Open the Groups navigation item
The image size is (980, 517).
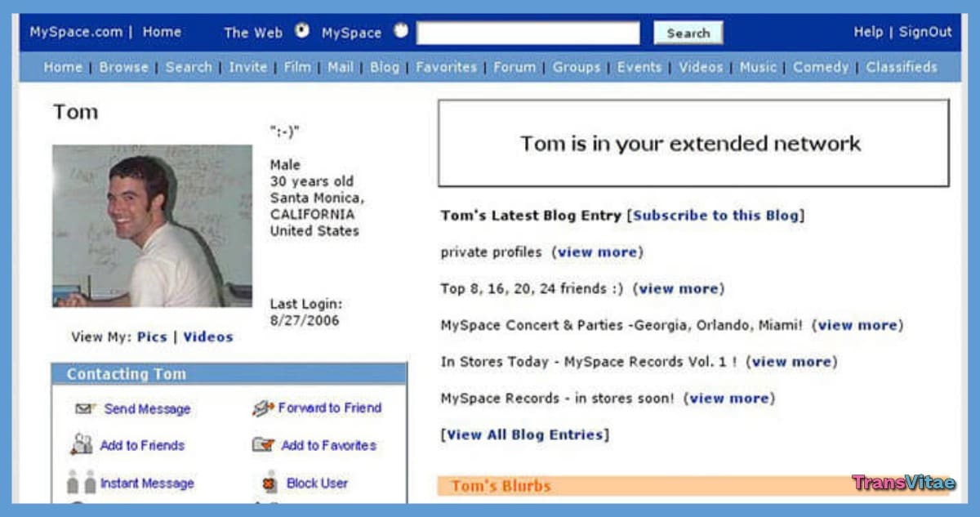(576, 67)
